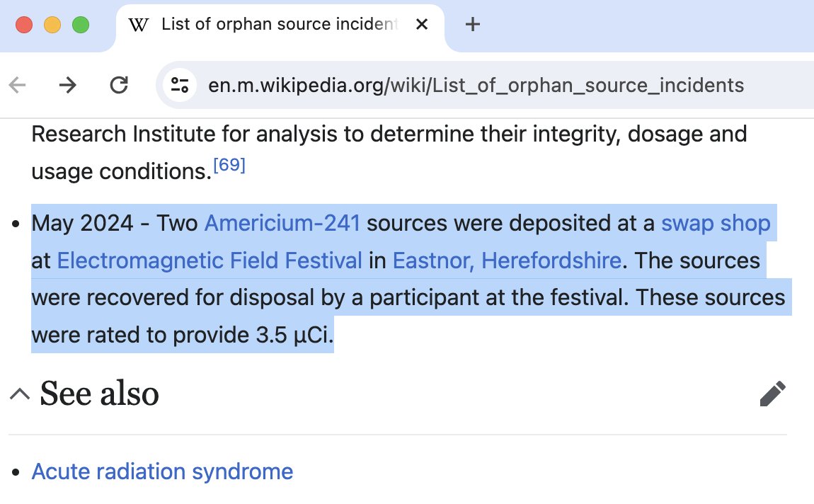This screenshot has height=504, width=814.
Task: Minimize the window with the yellow button
Action: click(x=52, y=24)
